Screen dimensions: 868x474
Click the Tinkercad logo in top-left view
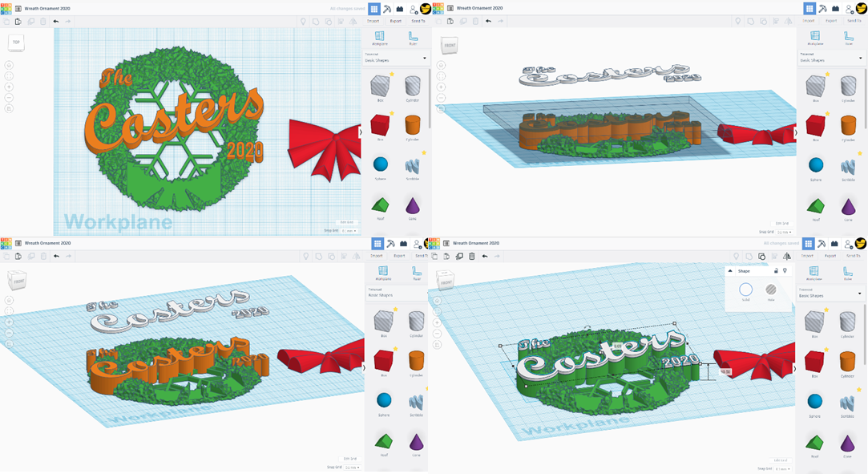click(6, 8)
